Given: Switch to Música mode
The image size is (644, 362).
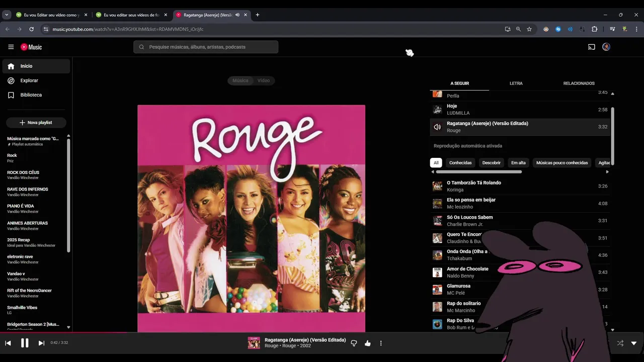Looking at the screenshot, I should pos(240,80).
